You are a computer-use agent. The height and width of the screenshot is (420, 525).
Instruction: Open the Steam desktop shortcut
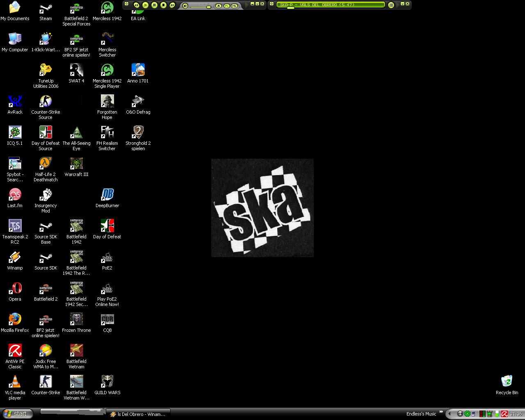coord(46,11)
